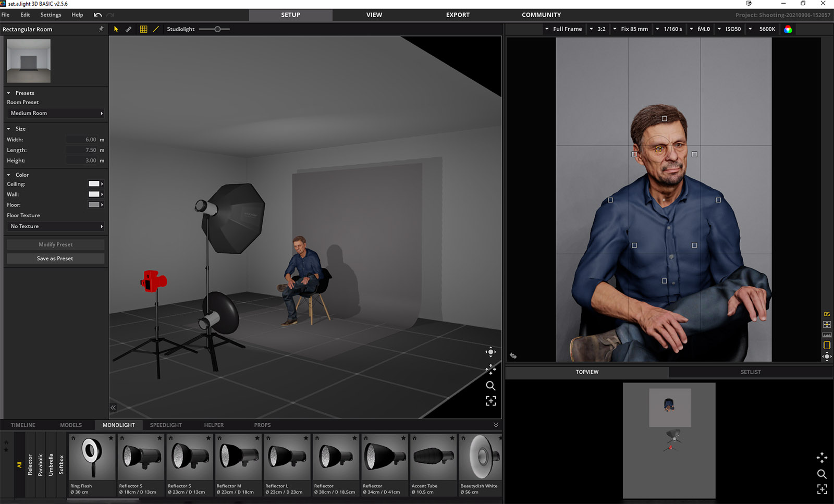Image resolution: width=834 pixels, height=504 pixels.
Task: Click the focus frame icon in top view
Action: coord(822,489)
